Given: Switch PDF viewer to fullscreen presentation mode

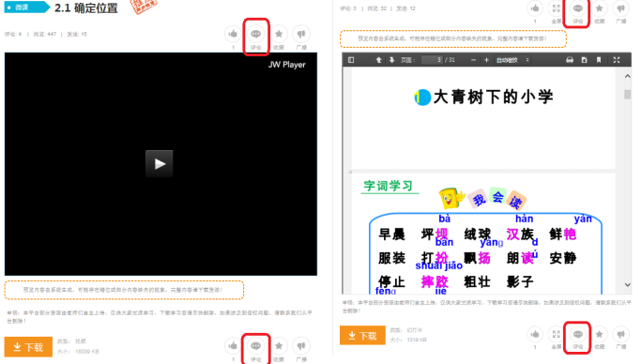Looking at the screenshot, I should 617,60.
